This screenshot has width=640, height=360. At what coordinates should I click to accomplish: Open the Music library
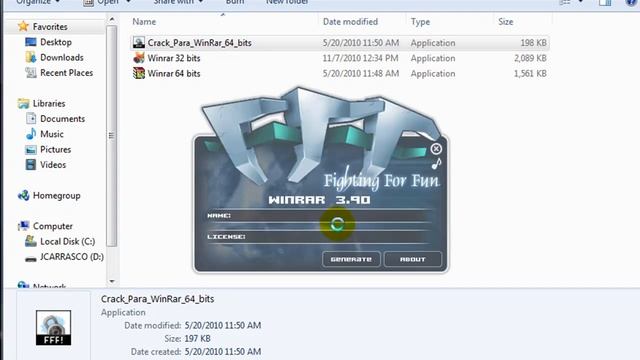point(52,134)
